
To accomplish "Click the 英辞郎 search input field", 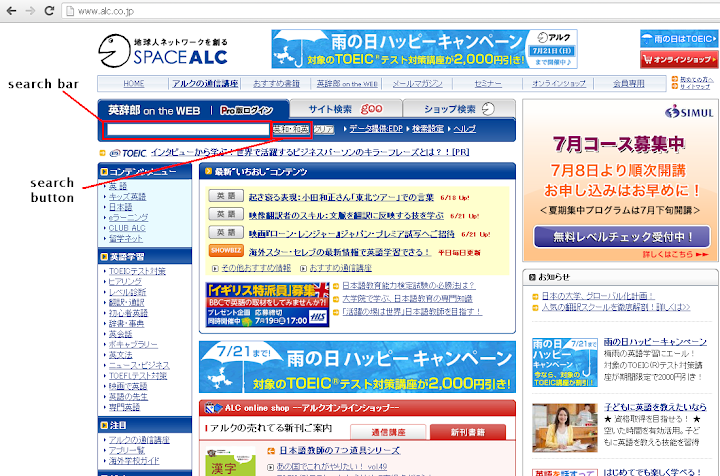I will pos(188,130).
